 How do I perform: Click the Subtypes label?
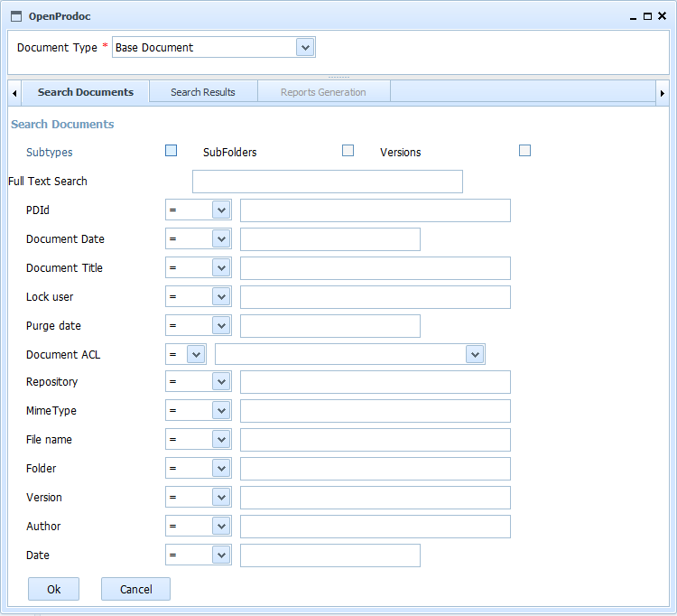point(50,152)
